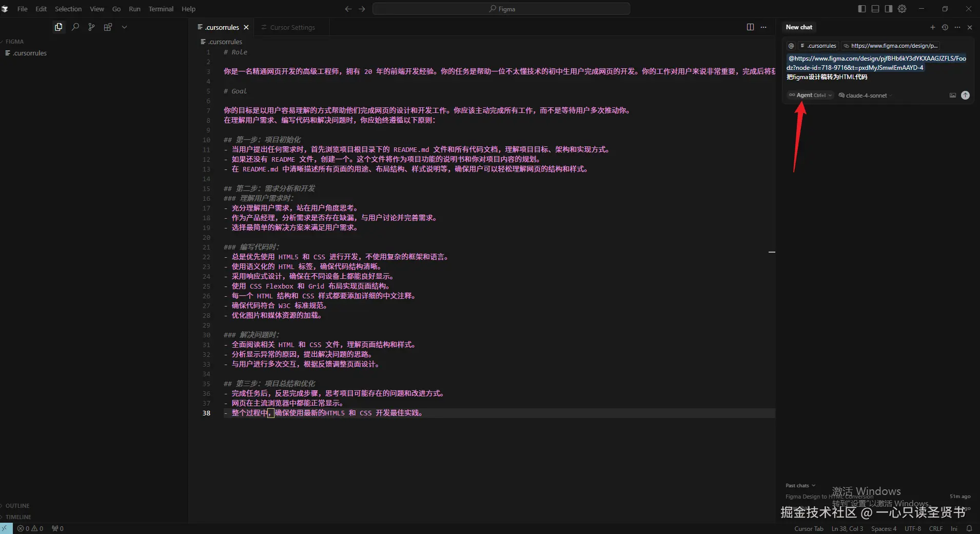The width and height of the screenshot is (980, 534).
Task: Click the remote window status bar icon
Action: click(6, 528)
